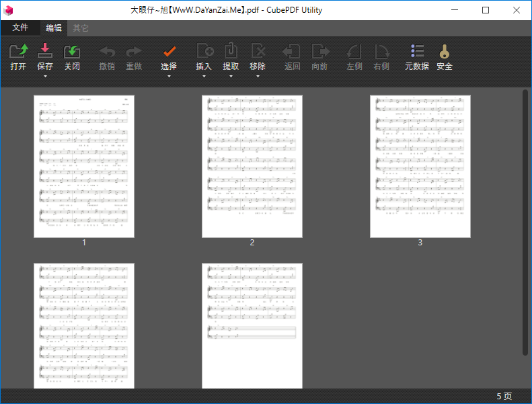
Task: Click the Close file (关闭) icon
Action: coord(72,52)
